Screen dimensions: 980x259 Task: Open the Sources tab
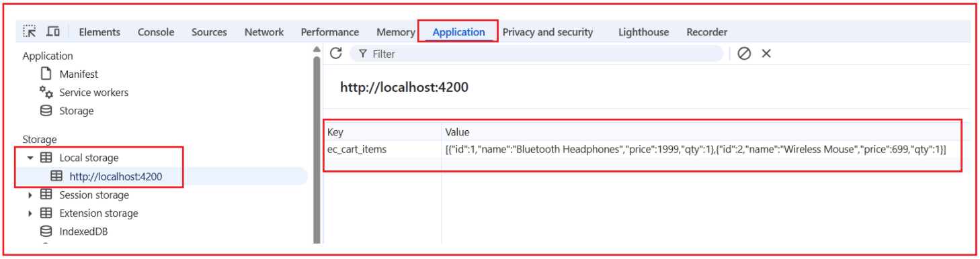(209, 32)
